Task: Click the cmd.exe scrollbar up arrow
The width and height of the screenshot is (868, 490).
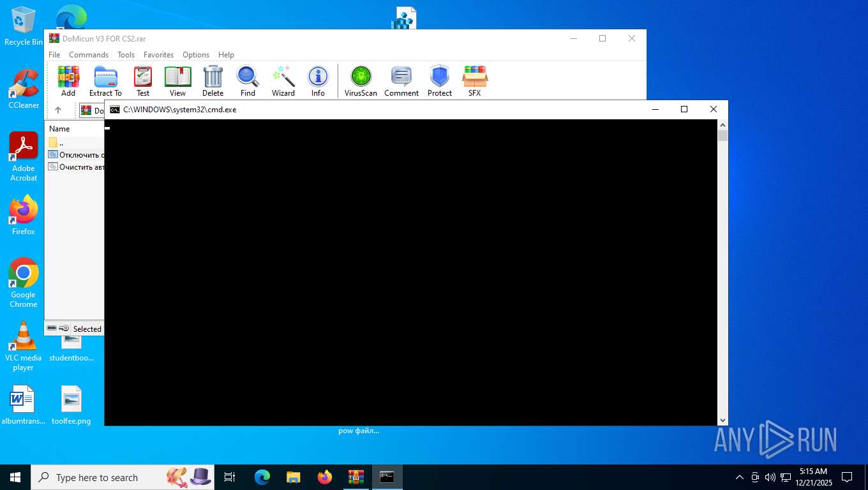Action: pos(722,124)
